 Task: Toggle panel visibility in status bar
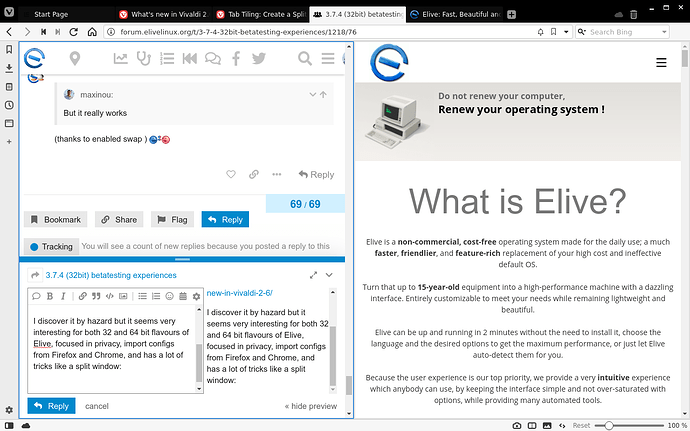point(9,425)
